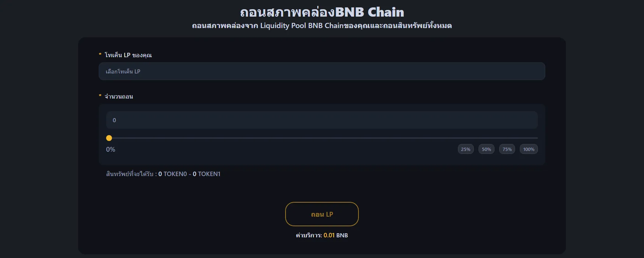Click the ถอนสภาพคล่องBNB Chain page heading
This screenshot has width=644, height=258.
322,12
